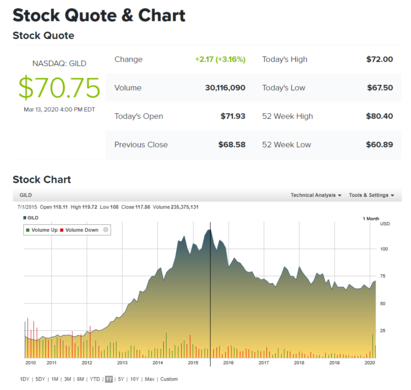Open the Technical Analysis dropdown
Image resolution: width=411 pixels, height=390 pixels.
point(316,195)
